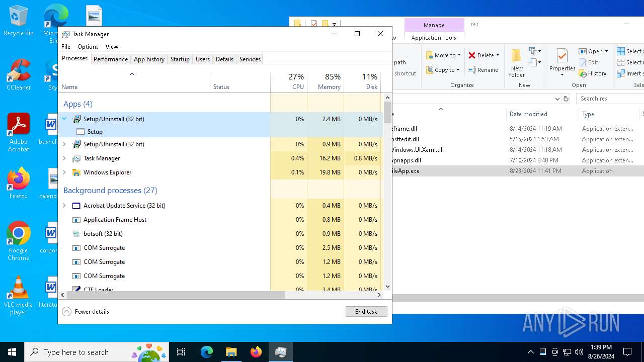Sort processes by Memory column header
The height and width of the screenshot is (362, 644).
pos(326,82)
